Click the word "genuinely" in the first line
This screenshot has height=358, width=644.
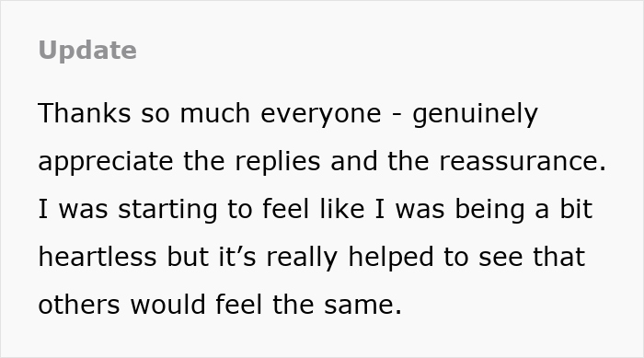point(475,115)
